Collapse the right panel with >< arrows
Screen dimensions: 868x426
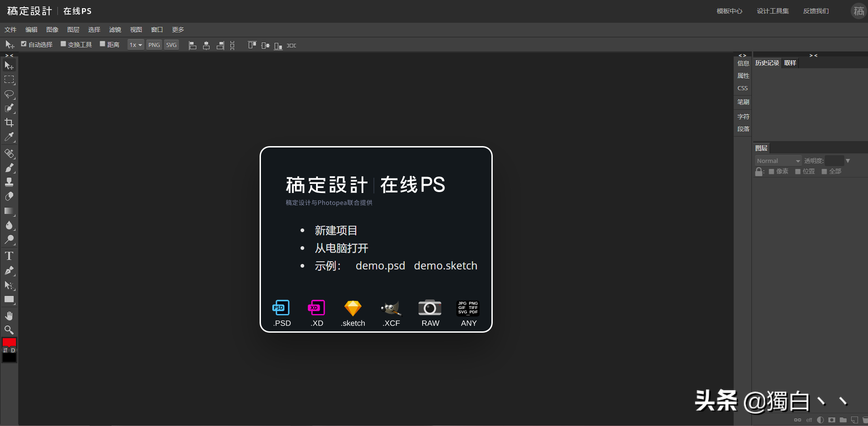pos(813,56)
